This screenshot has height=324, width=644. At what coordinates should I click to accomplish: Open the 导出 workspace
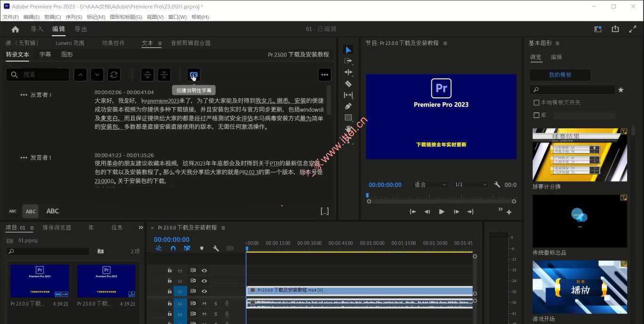(81, 29)
